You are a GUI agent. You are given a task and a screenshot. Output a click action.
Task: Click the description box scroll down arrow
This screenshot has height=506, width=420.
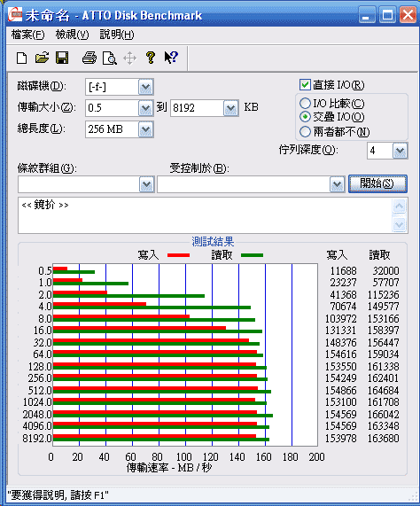pyautogui.click(x=400, y=224)
